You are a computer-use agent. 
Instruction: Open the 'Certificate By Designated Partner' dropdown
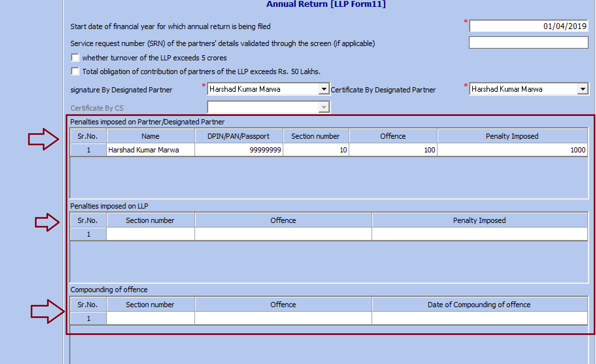(583, 89)
